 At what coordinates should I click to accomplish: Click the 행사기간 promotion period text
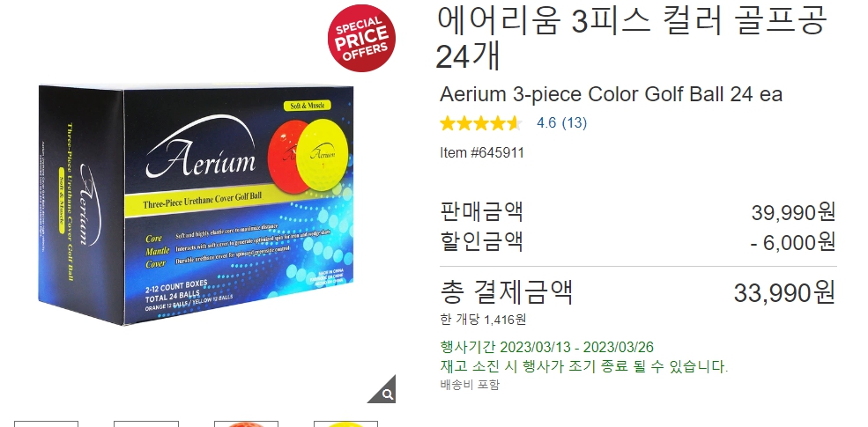coord(546,348)
